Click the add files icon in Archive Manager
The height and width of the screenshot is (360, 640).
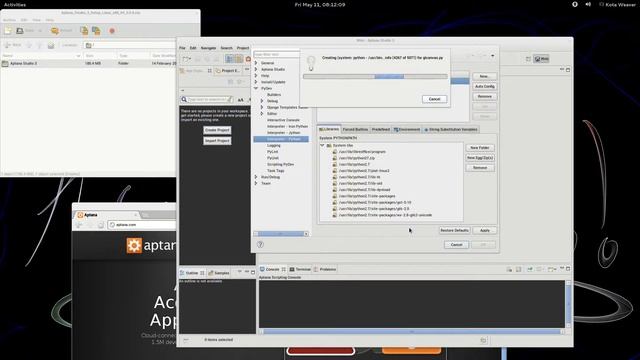click(84, 31)
